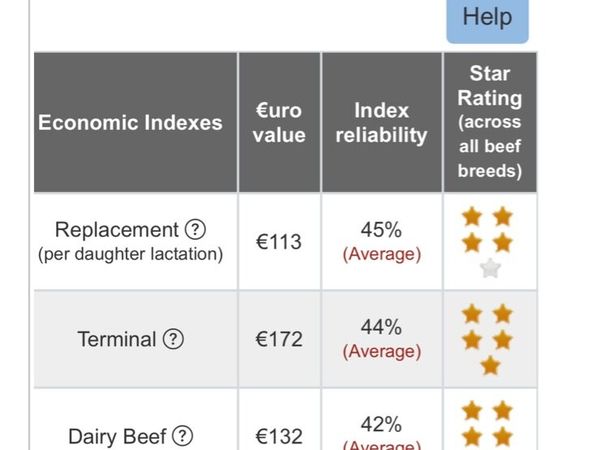Click the €113 Replacement euro value
This screenshot has height=450, width=600.
[x=279, y=242]
